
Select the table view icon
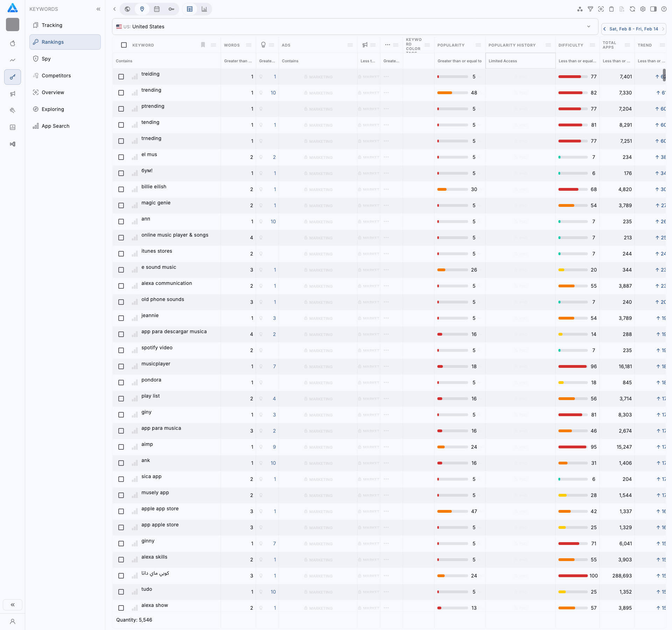[x=190, y=9]
